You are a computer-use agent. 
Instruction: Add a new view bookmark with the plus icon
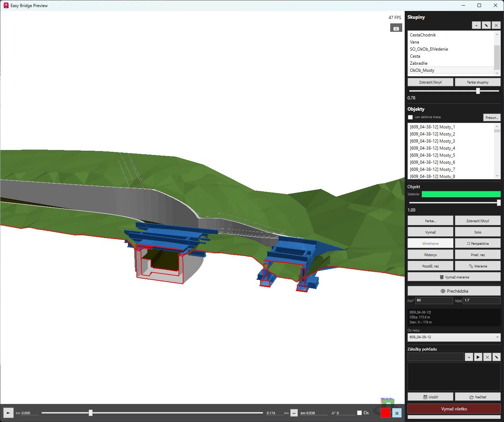[x=469, y=357]
